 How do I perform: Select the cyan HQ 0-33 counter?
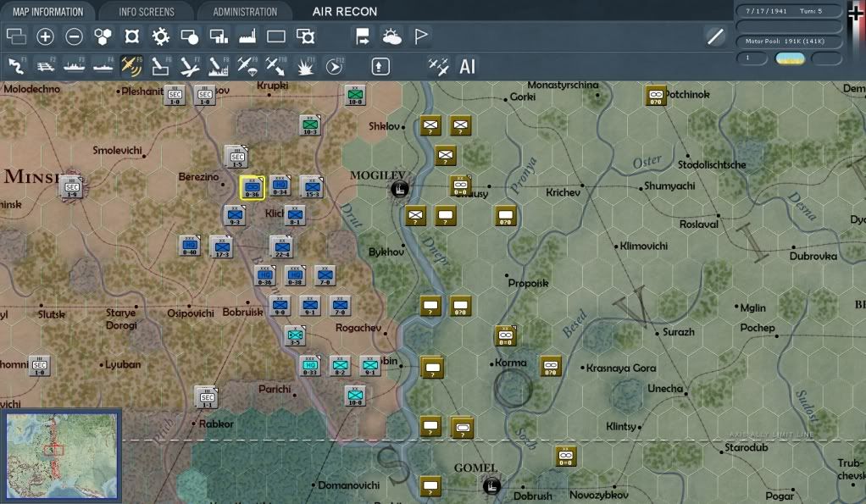pos(310,365)
